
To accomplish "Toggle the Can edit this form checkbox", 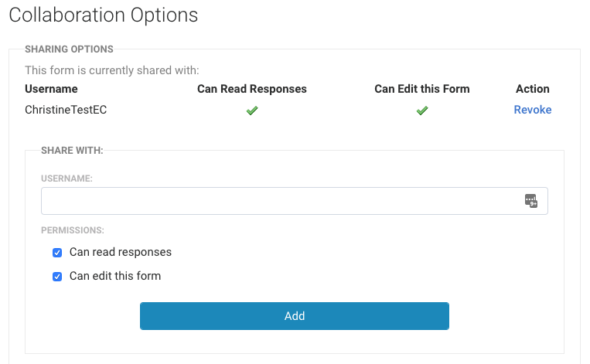I will (57, 277).
